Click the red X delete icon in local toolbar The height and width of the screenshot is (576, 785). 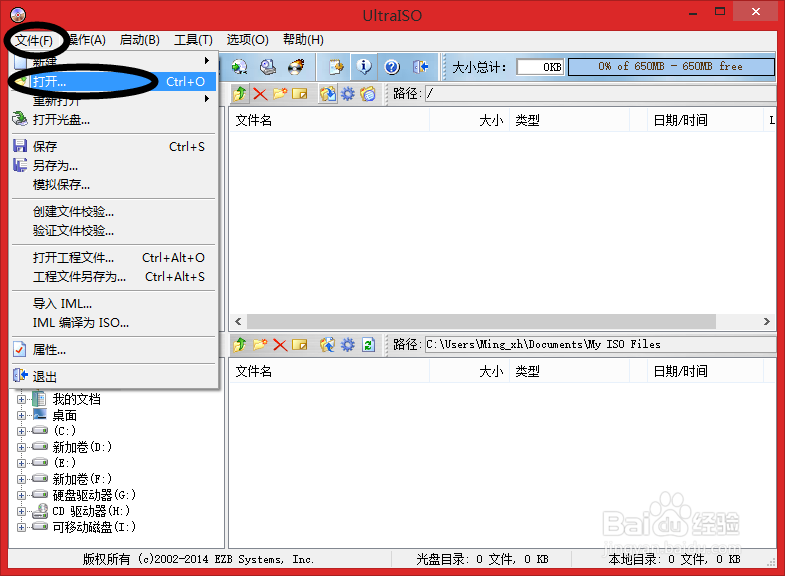coord(280,345)
